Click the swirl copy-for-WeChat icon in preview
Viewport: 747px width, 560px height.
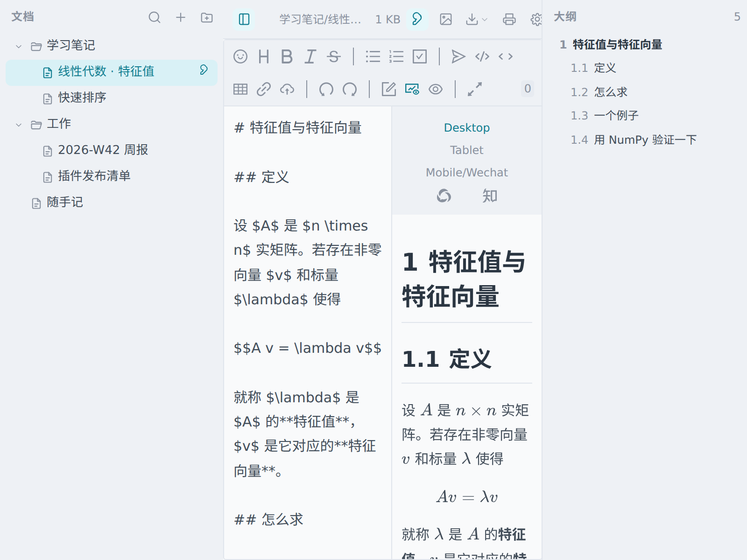coord(444,196)
